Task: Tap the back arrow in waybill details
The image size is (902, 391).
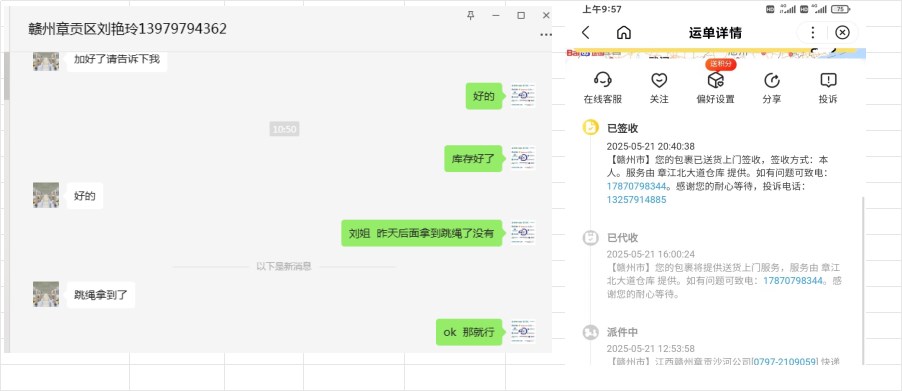Action: click(586, 33)
